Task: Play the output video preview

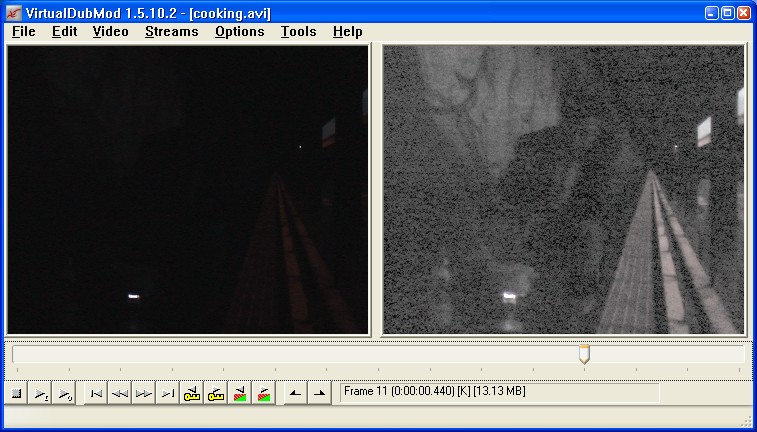Action: [64, 393]
